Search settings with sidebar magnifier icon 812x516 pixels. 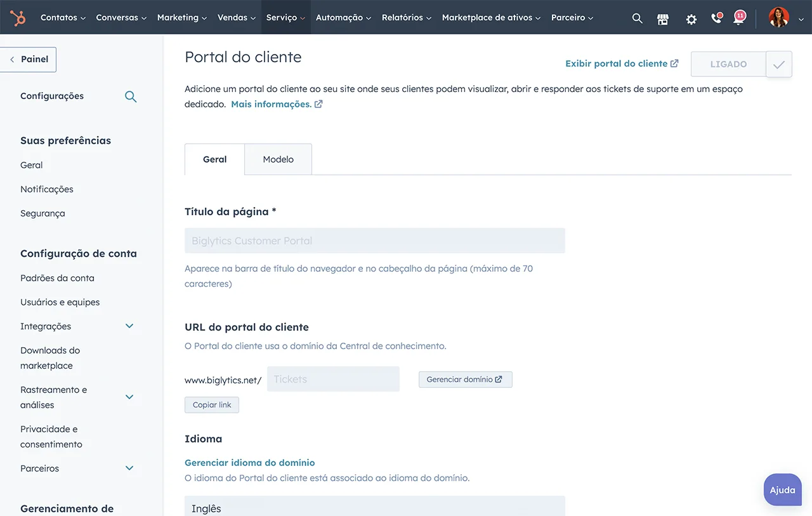click(x=131, y=96)
